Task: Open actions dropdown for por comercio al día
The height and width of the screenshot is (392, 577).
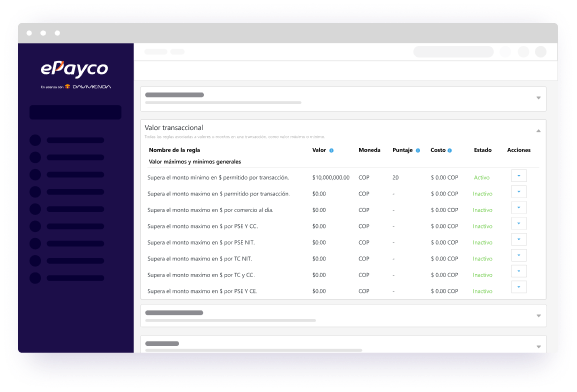Action: click(x=519, y=208)
